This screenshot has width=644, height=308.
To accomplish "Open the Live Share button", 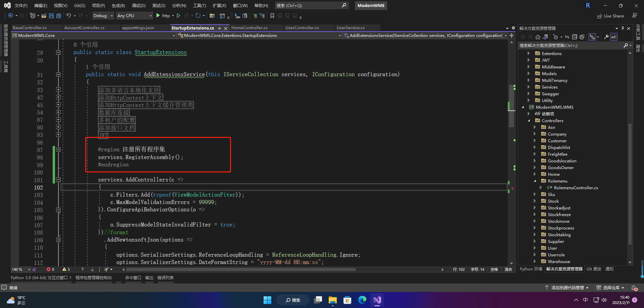I will [610, 16].
